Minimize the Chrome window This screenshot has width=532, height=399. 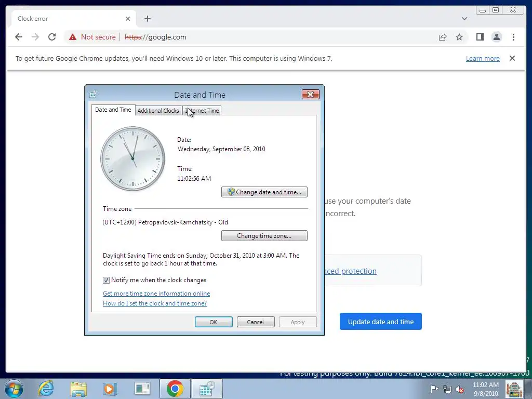pyautogui.click(x=483, y=10)
